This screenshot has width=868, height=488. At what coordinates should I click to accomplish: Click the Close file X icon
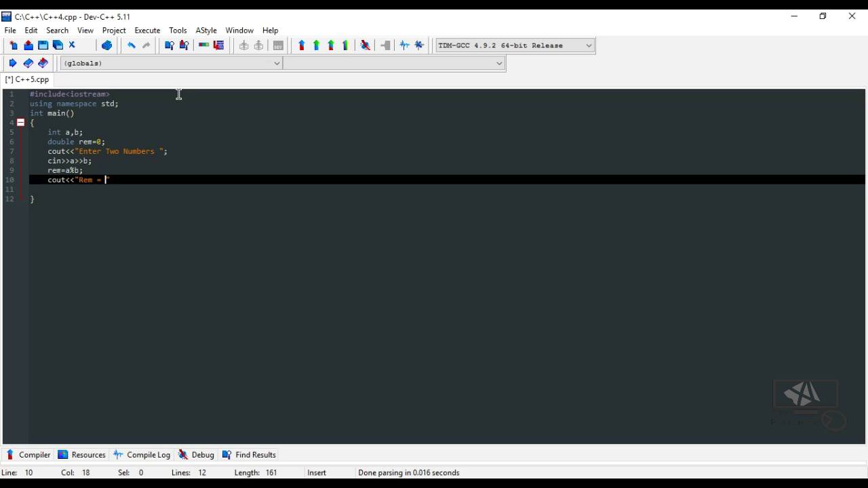pos(73,45)
